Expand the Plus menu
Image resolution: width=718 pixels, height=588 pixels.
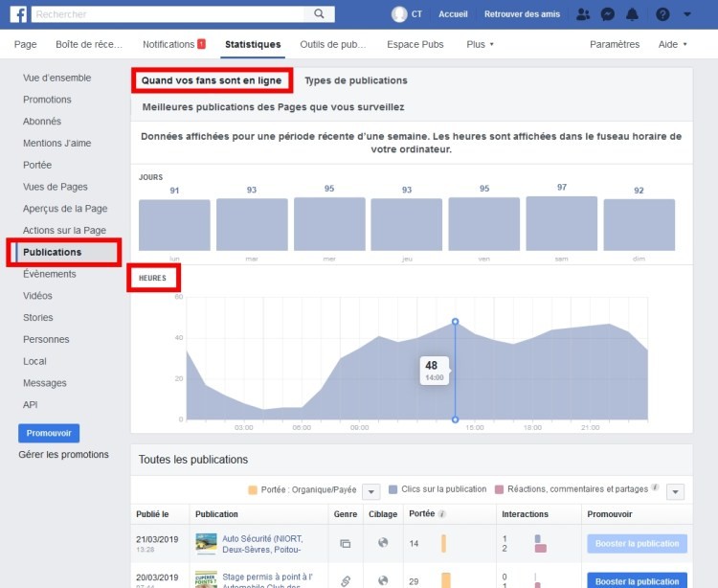[480, 44]
